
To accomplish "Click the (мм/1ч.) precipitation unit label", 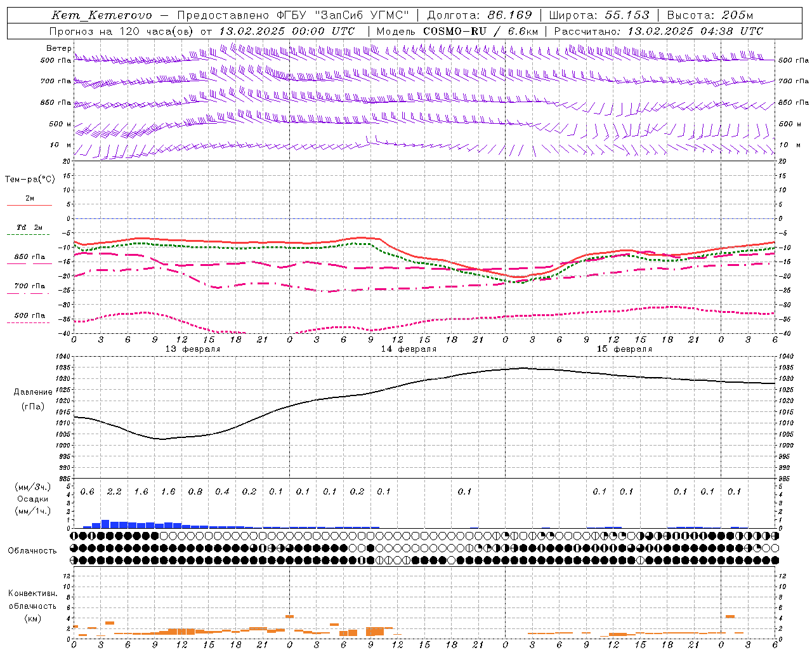I will [33, 511].
